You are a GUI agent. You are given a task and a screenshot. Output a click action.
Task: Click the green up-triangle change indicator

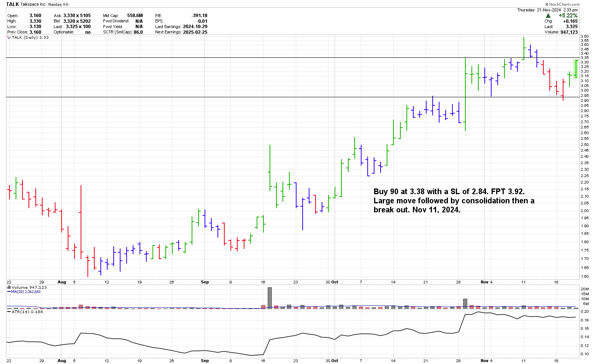point(548,16)
